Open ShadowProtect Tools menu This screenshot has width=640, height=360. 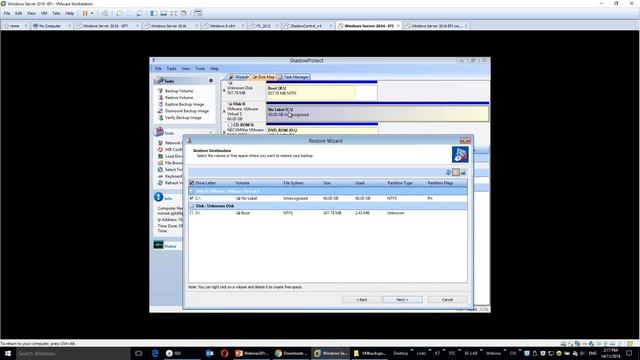point(200,69)
